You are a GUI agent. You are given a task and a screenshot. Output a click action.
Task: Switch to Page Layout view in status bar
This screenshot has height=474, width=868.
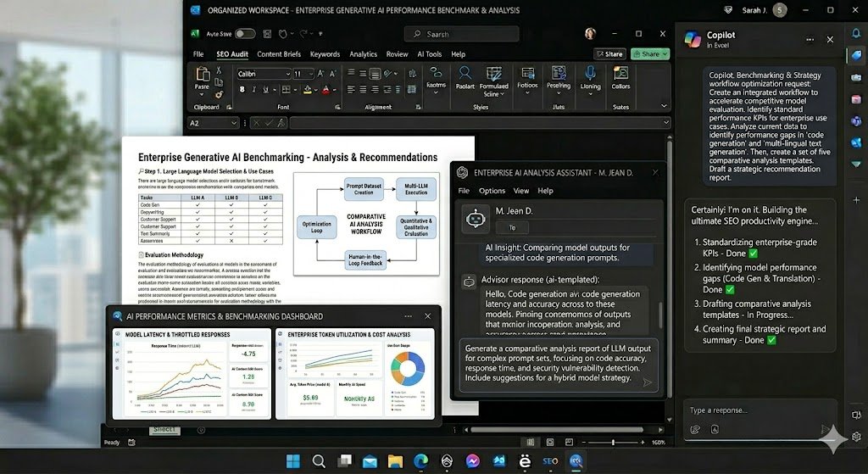pos(549,442)
